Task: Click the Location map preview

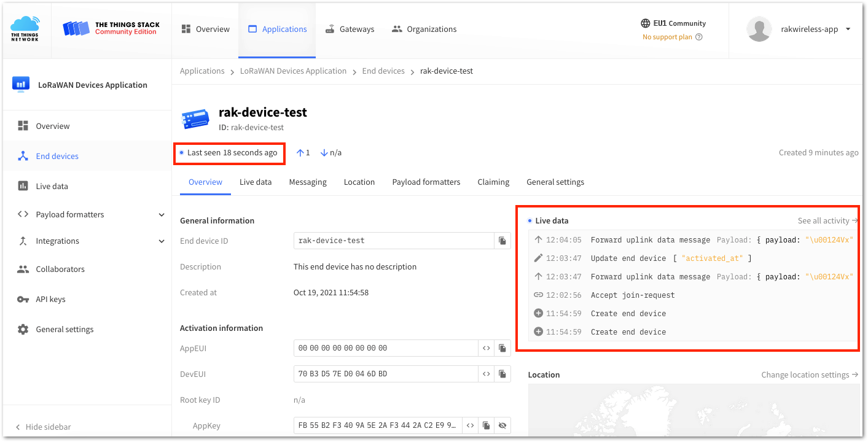Action: [693, 410]
